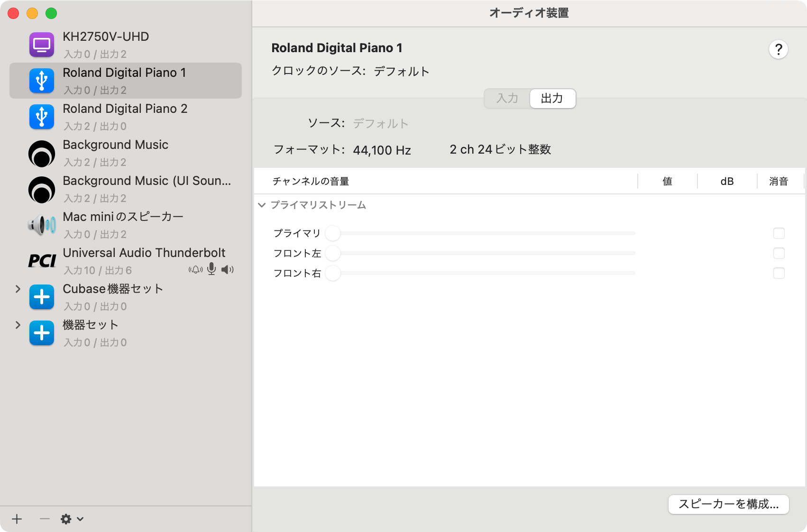Click the 機器セット blue plus icon
807x532 pixels.
(42, 333)
